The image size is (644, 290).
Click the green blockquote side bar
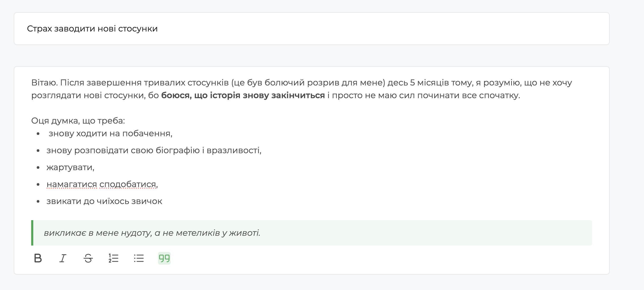pyautogui.click(x=32, y=232)
